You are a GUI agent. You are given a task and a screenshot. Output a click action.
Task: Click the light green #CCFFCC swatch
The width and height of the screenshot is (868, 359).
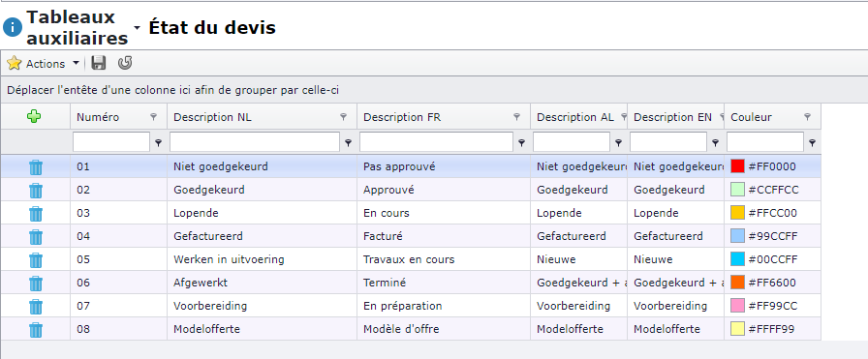(737, 190)
